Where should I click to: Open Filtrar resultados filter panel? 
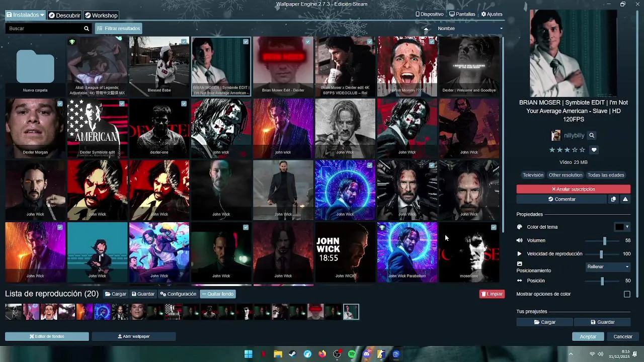119,29
